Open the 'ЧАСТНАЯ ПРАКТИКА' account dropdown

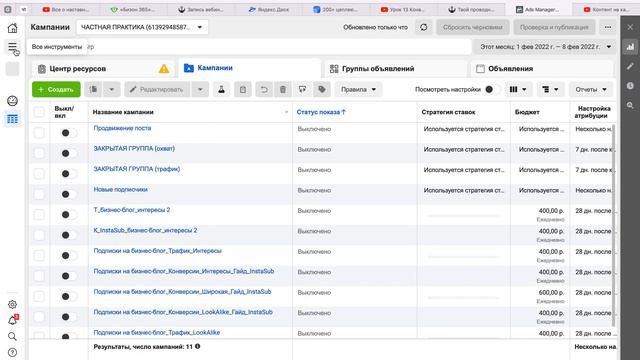click(142, 27)
